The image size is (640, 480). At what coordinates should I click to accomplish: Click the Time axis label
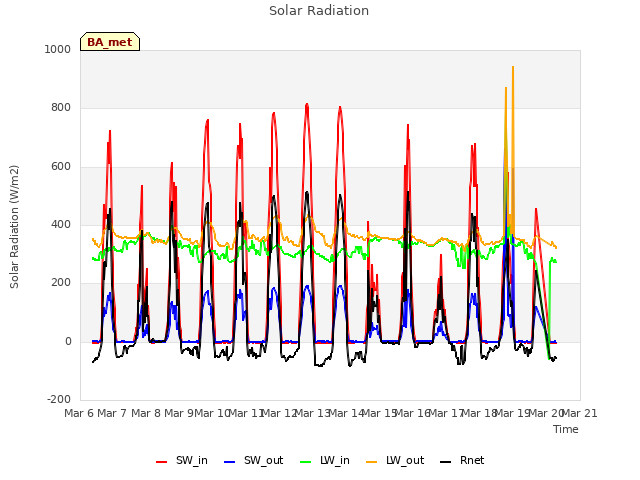point(566,429)
